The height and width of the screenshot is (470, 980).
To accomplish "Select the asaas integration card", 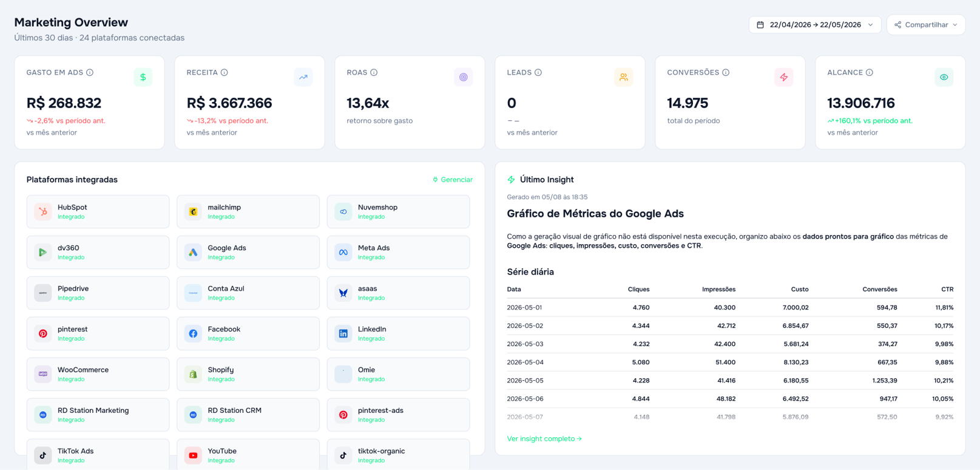I will [x=398, y=293].
